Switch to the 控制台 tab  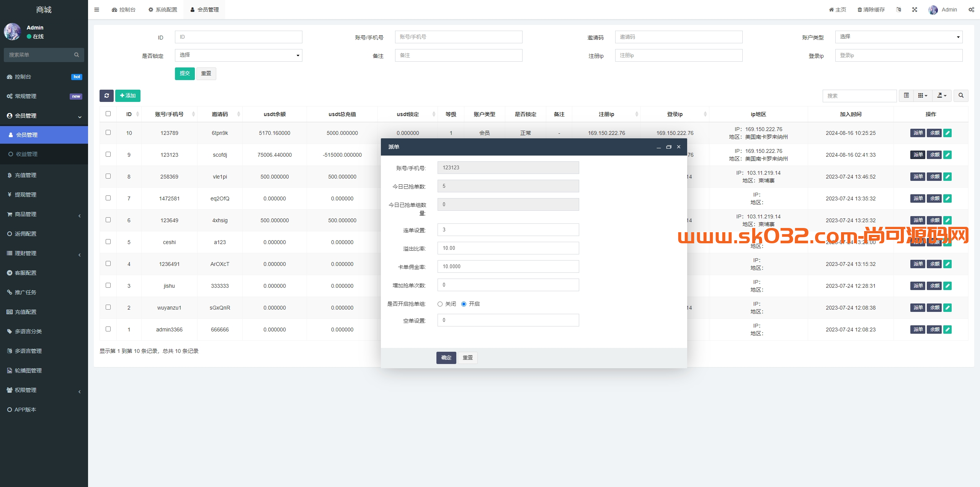(124, 10)
